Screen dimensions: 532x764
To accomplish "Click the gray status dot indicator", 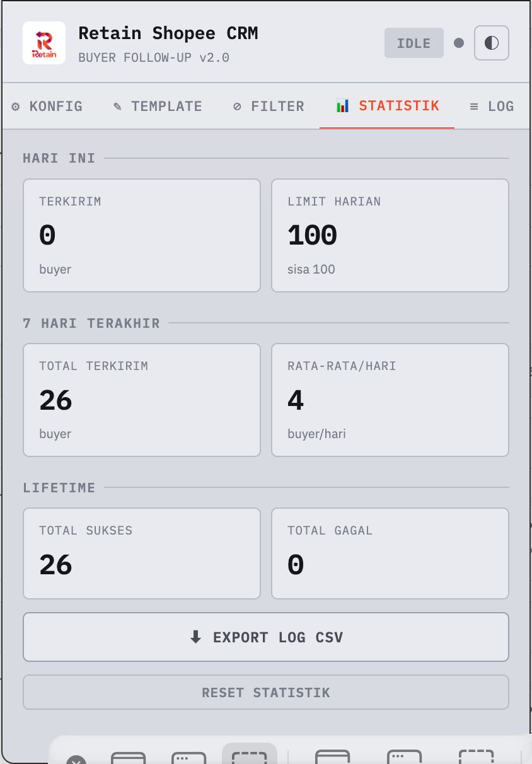I will pyautogui.click(x=459, y=43).
